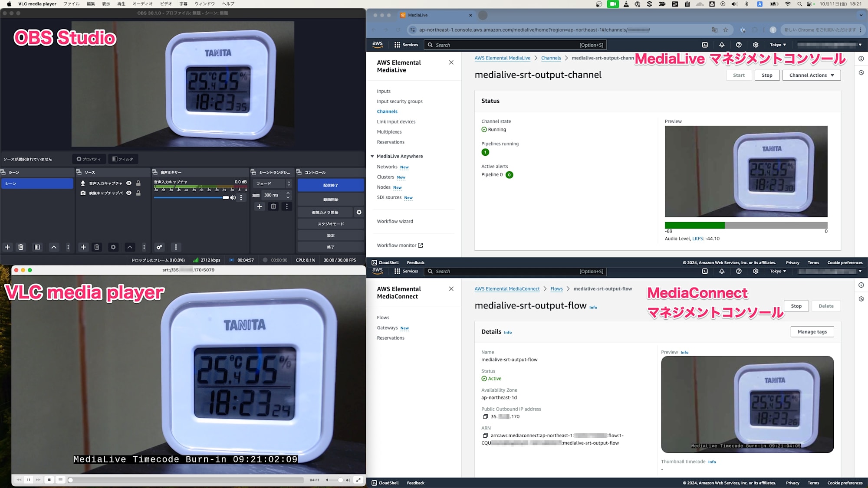Viewport: 868px width, 488px height.
Task: Open Services menu in MediaLive console header
Action: click(x=406, y=45)
